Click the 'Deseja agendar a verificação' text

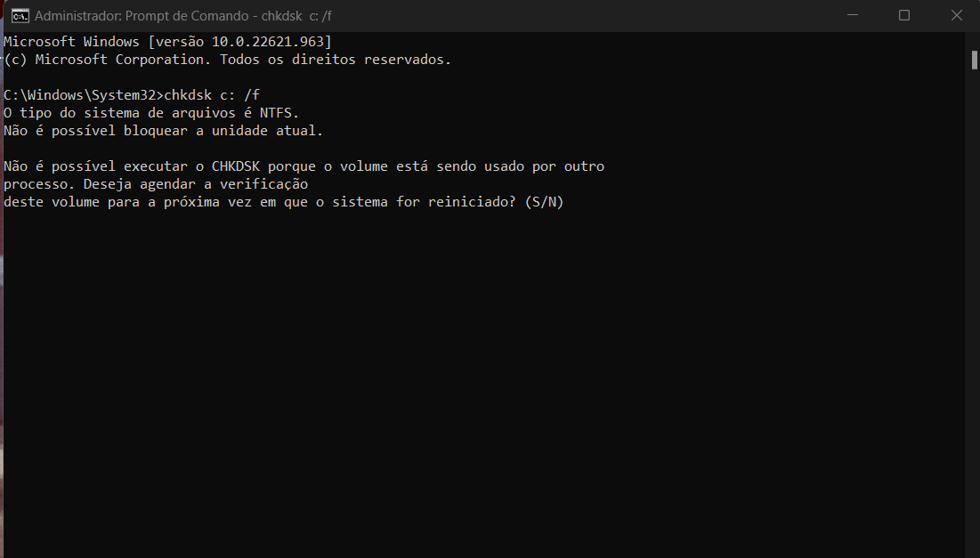(196, 184)
